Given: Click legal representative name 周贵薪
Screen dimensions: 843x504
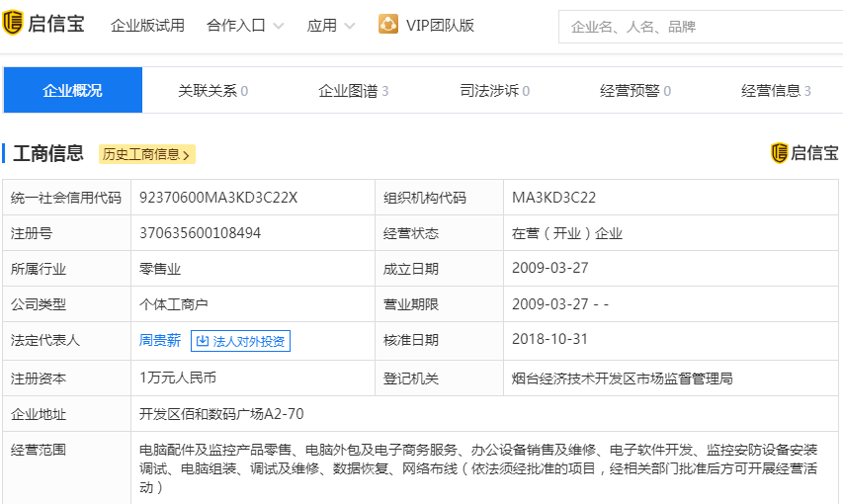Looking at the screenshot, I should tap(160, 340).
